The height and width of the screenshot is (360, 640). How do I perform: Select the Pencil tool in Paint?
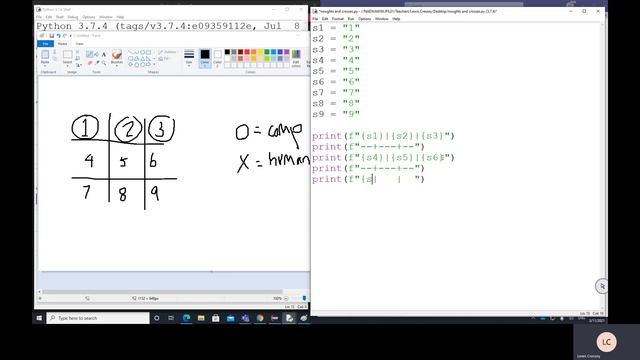(x=89, y=55)
